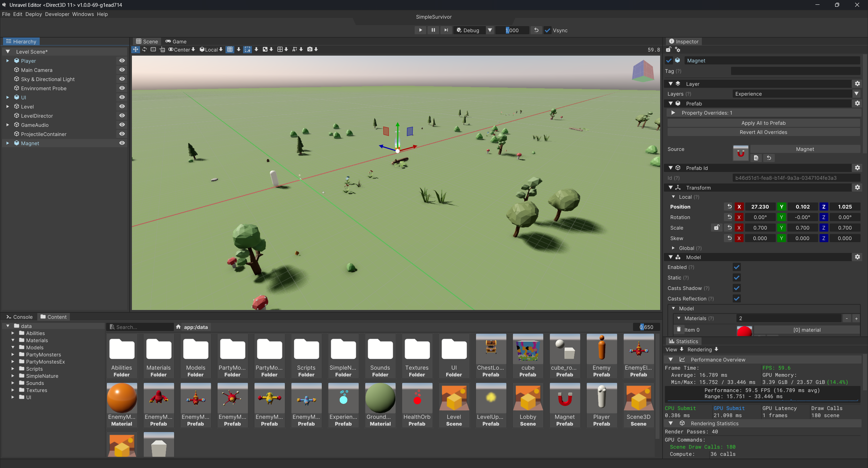
Task: Switch to the Game tab
Action: tap(176, 41)
